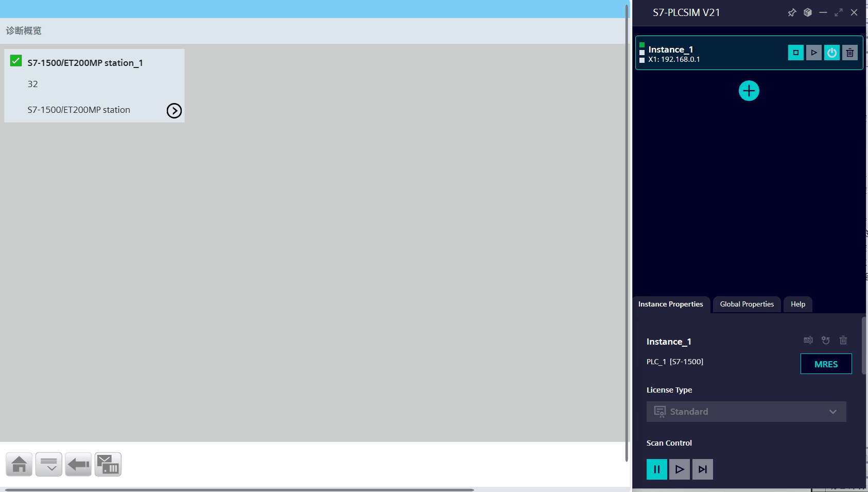868x492 pixels.
Task: Click the S7-PLCSIM V21 title text
Action: [686, 12]
